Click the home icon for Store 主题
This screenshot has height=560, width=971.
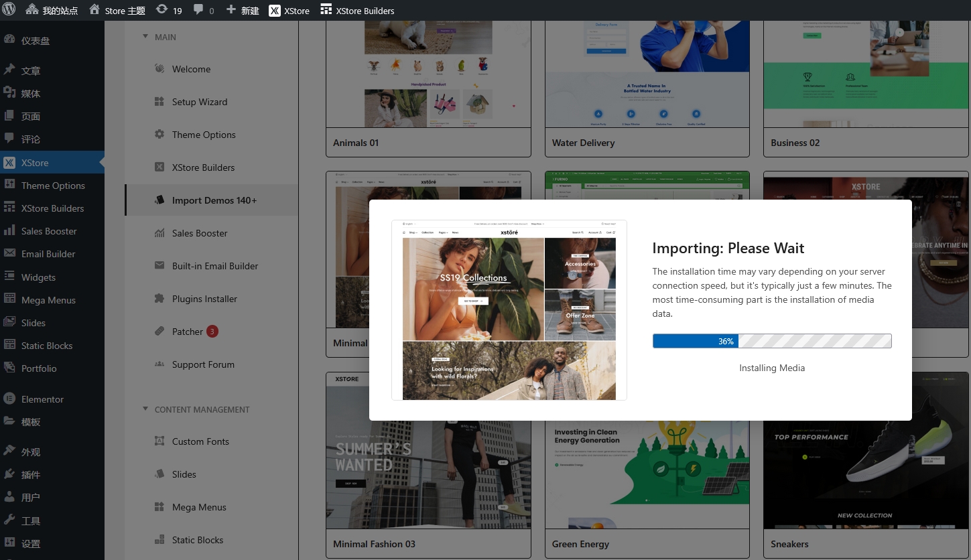click(94, 10)
